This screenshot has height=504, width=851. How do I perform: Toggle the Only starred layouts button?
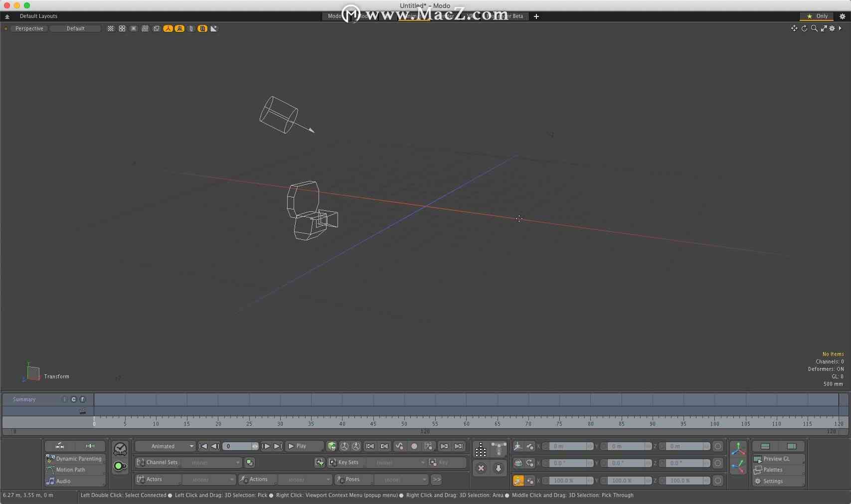(817, 16)
